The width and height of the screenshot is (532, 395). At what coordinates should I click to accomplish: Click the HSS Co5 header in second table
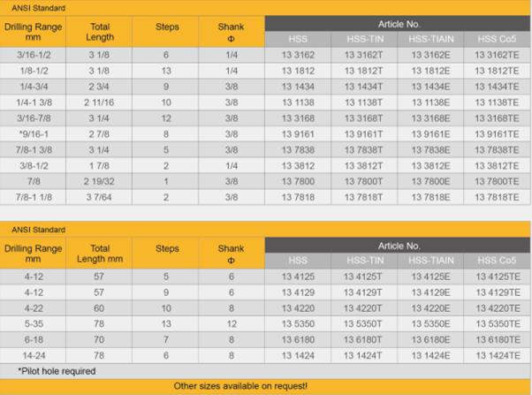click(x=497, y=261)
